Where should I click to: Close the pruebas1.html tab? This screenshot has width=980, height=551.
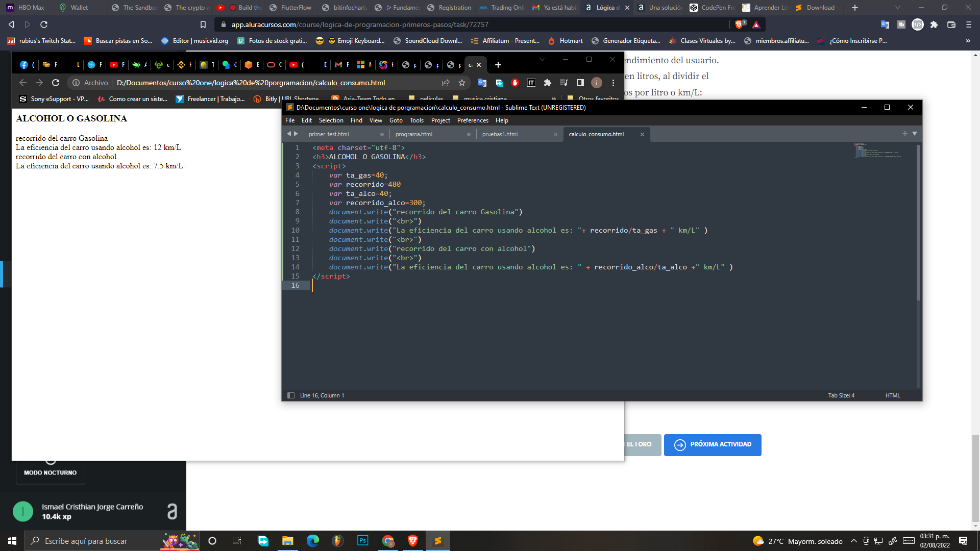coord(555,135)
